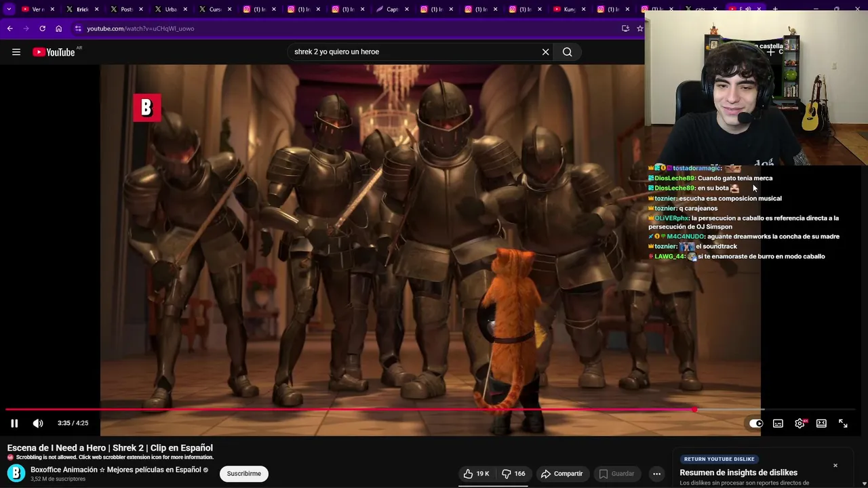The width and height of the screenshot is (868, 488).
Task: Click toznier's 'escucha esa composicion musical' message
Action: click(715, 199)
